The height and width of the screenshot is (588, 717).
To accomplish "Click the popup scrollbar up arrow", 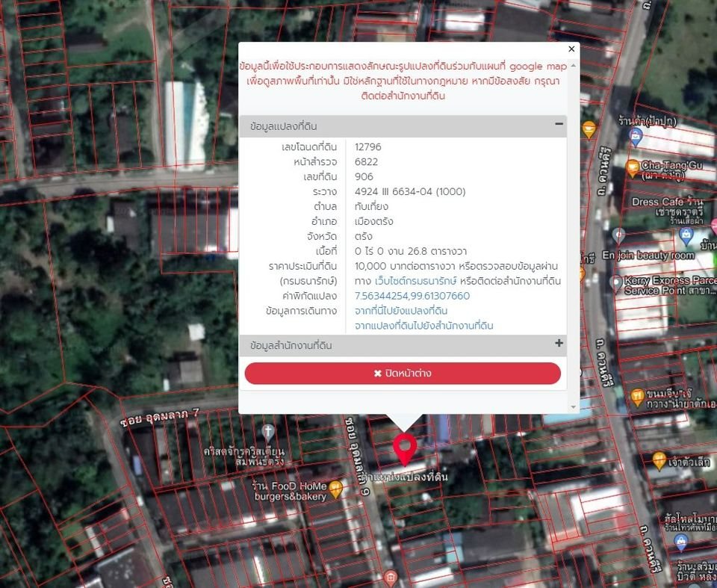I will [x=574, y=66].
